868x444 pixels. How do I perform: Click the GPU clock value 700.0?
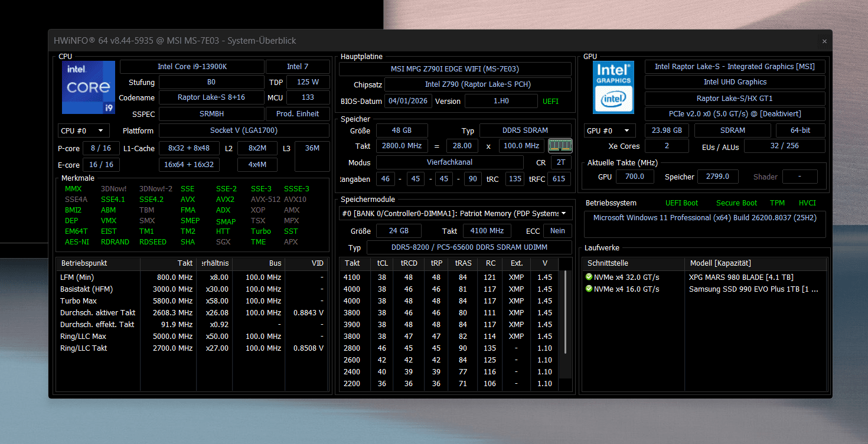point(635,177)
